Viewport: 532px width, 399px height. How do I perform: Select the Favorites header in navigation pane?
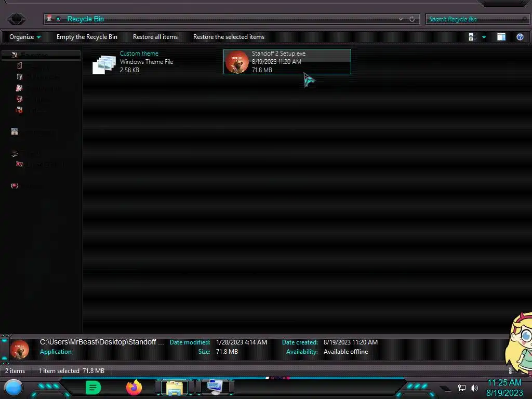pyautogui.click(x=41, y=55)
